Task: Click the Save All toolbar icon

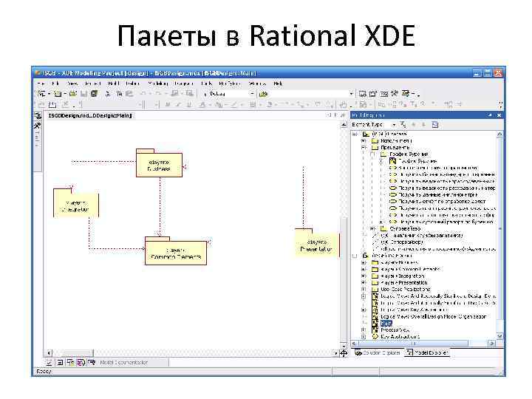Action: (x=94, y=94)
